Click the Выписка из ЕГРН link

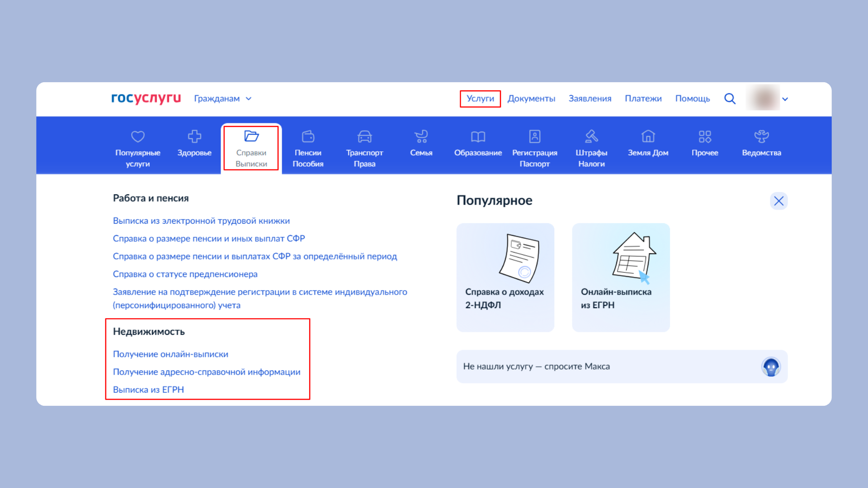tap(148, 390)
